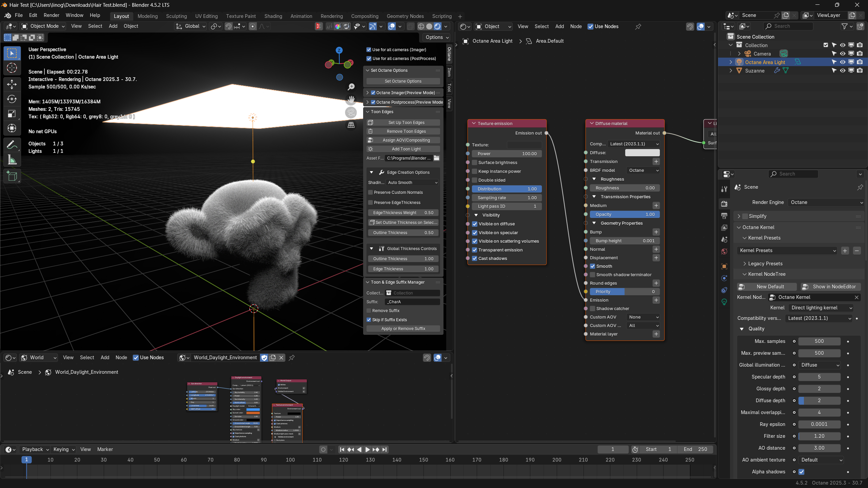Click the Apply or Remove Suffix button
The height and width of the screenshot is (488, 868).
(403, 328)
